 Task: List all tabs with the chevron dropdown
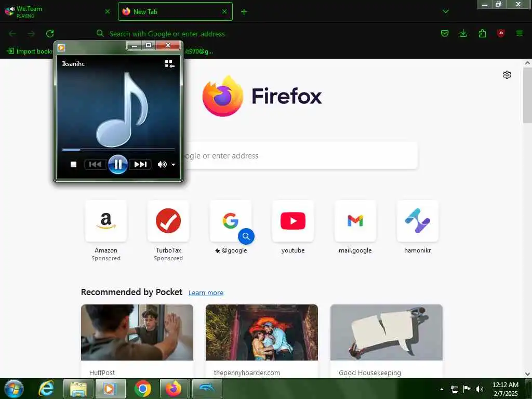pos(446,11)
